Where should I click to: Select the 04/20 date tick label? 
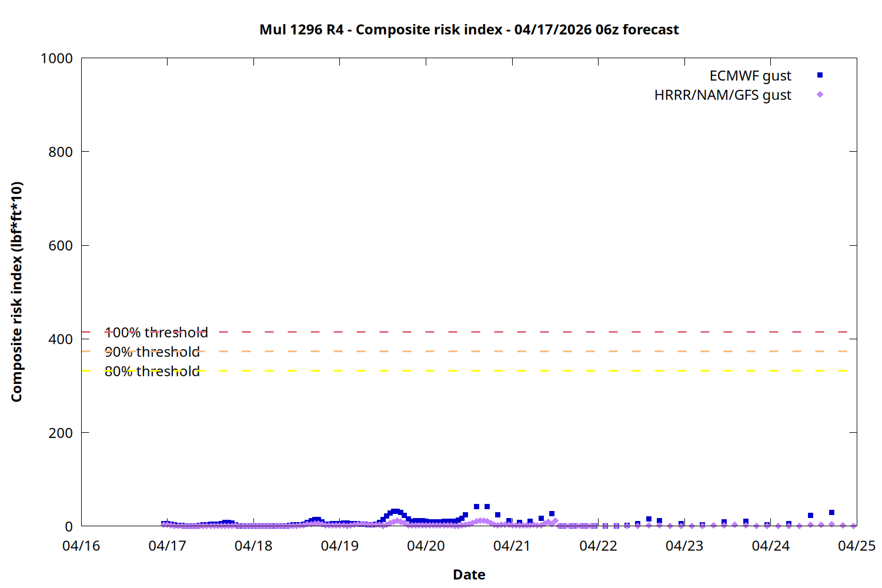click(x=426, y=546)
